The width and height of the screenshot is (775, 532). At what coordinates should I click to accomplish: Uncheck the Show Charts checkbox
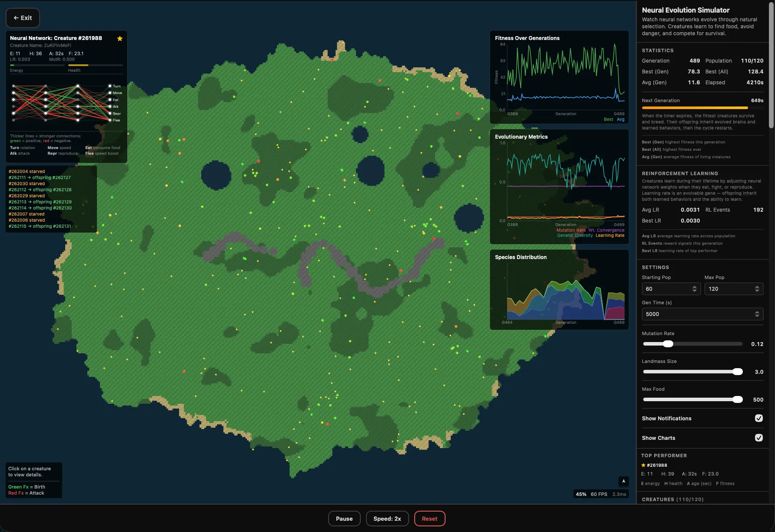pyautogui.click(x=758, y=438)
